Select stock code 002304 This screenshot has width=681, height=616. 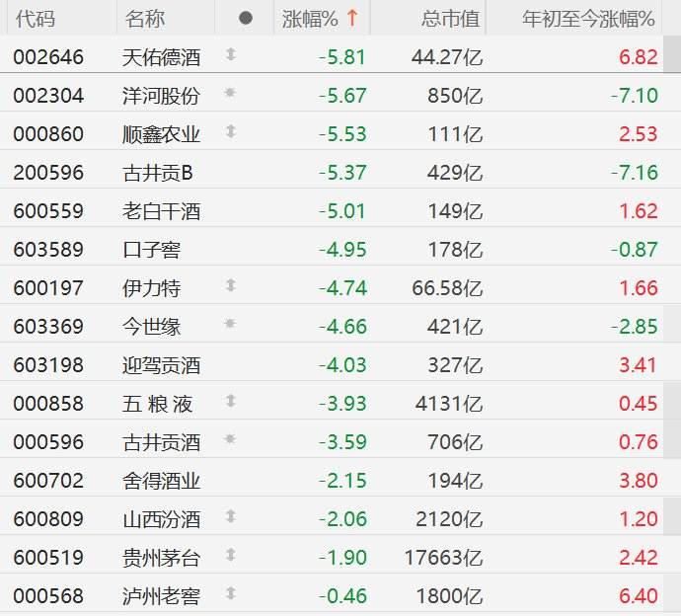click(48, 96)
